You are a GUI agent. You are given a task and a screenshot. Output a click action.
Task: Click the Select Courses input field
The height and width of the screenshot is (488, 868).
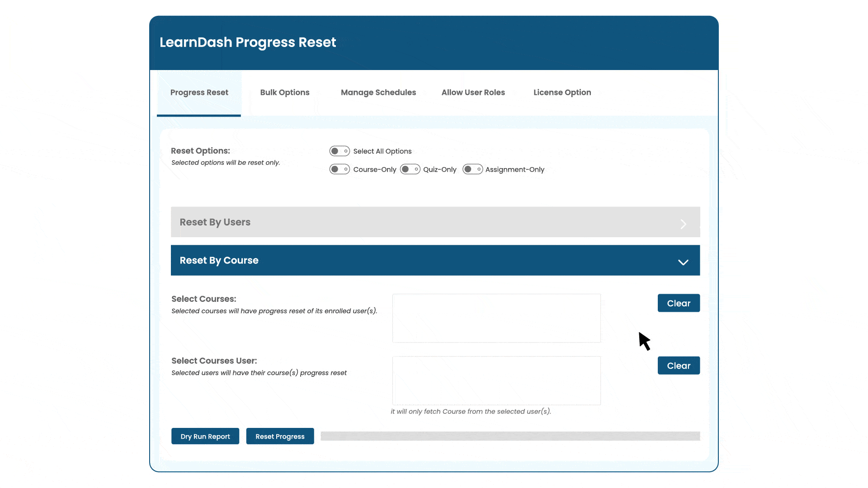coord(496,318)
